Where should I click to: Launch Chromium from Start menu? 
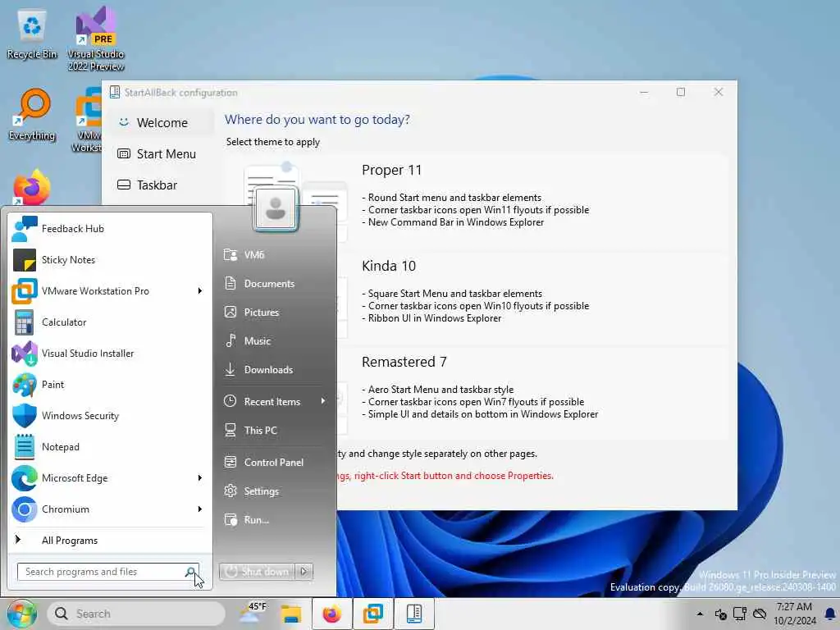coord(110,509)
